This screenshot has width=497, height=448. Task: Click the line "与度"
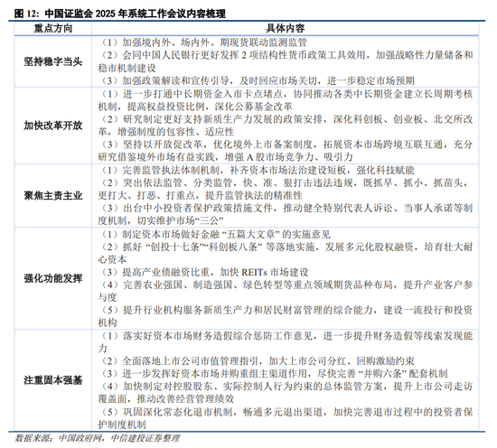point(108,297)
